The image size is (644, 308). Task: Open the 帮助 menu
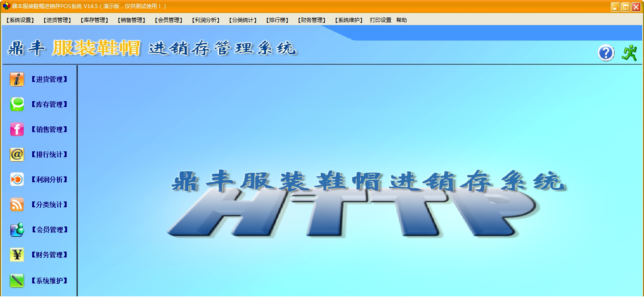click(402, 20)
